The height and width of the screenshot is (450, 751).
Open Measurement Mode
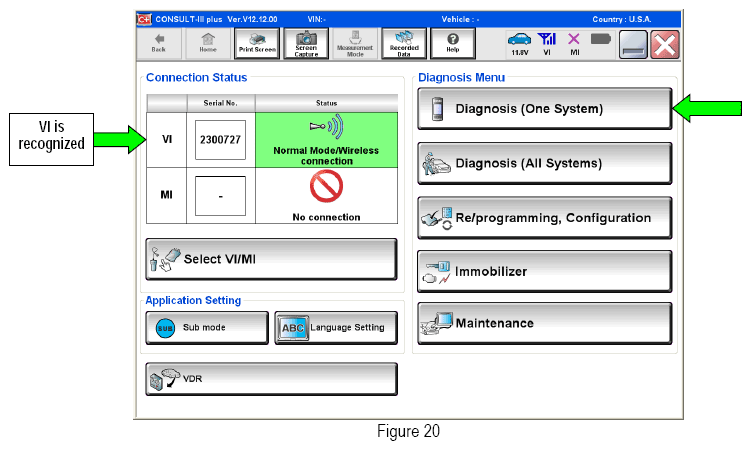(355, 44)
